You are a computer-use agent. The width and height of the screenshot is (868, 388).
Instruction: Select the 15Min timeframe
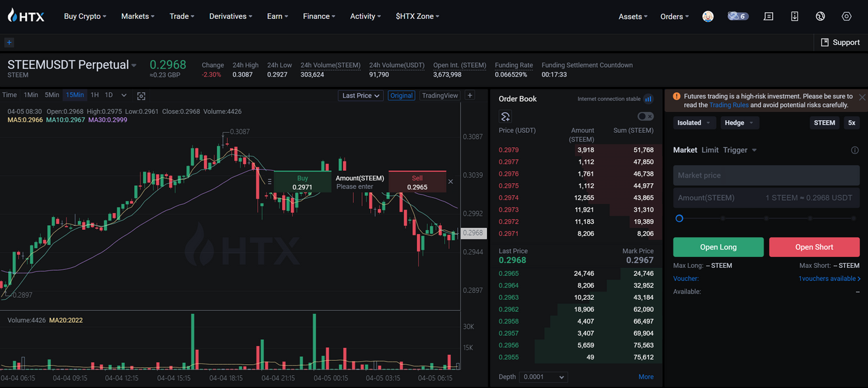(75, 95)
